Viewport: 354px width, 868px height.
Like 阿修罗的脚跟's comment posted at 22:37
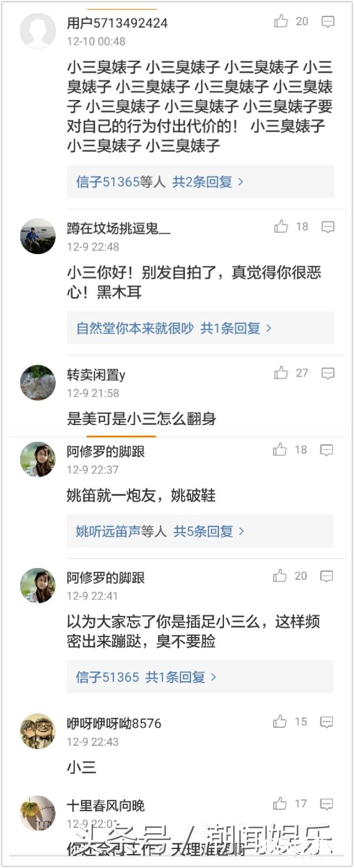(280, 450)
